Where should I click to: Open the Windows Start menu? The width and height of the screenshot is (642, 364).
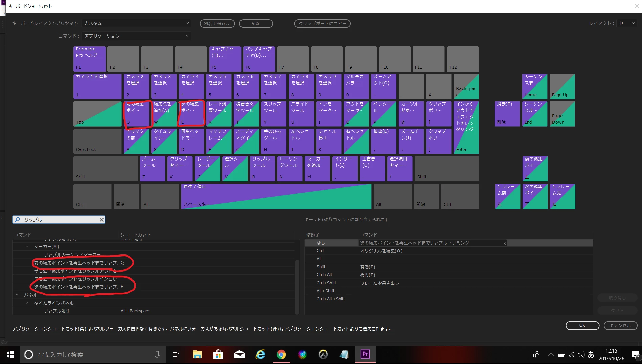coord(10,355)
